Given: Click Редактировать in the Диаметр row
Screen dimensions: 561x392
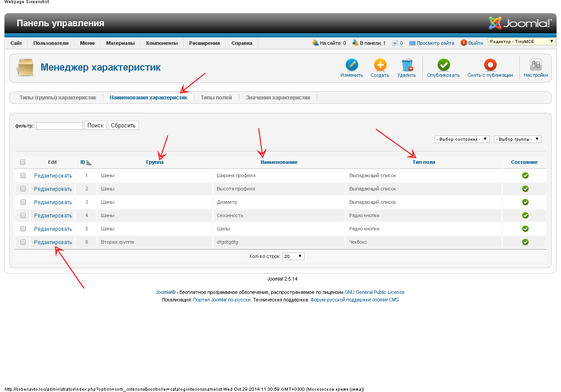Looking at the screenshot, I should point(53,202).
